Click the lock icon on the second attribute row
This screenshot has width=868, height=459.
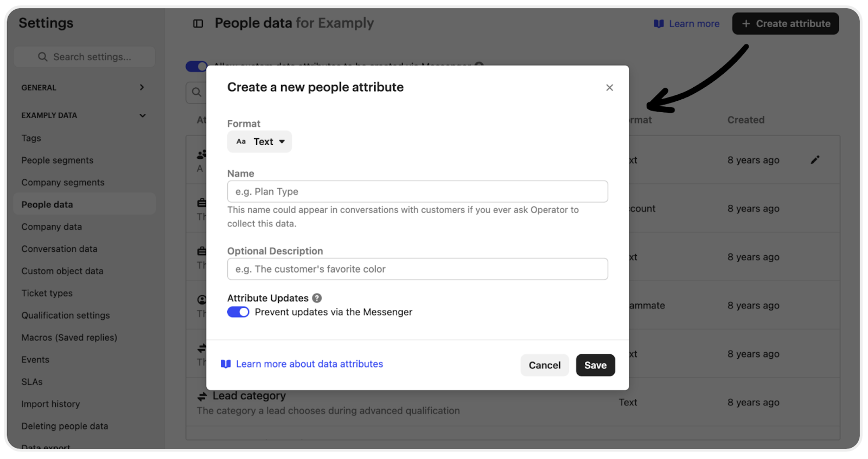point(200,203)
